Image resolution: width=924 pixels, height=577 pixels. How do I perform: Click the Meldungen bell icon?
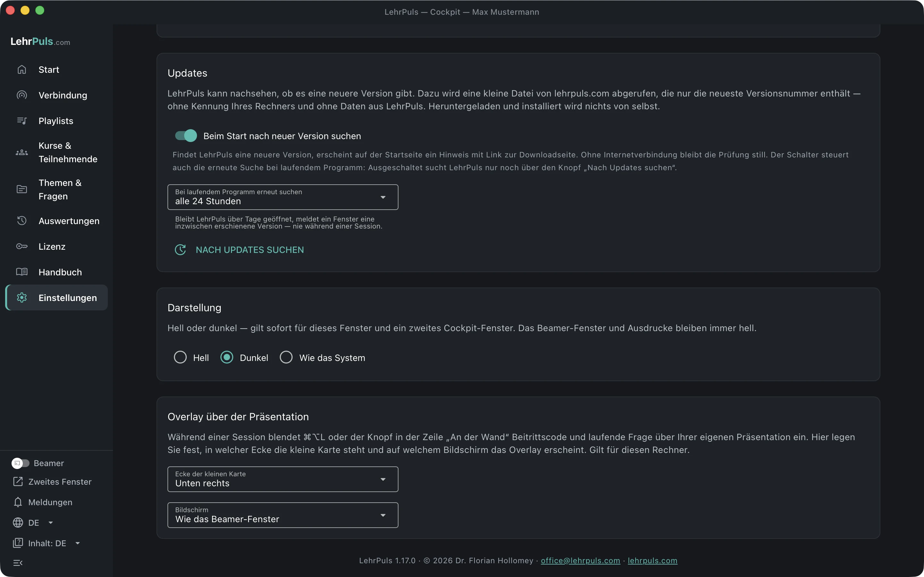(x=18, y=502)
